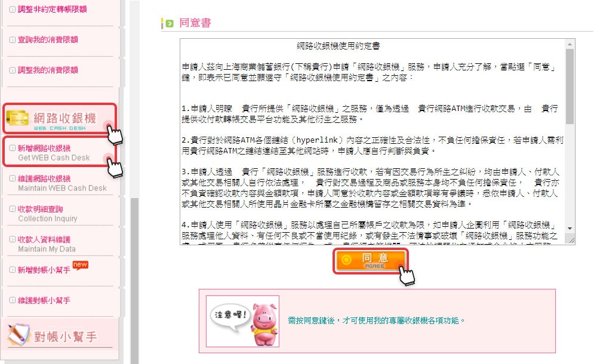Click the 新增對帳小幫手 link
The image size is (597, 364).
[44, 270]
